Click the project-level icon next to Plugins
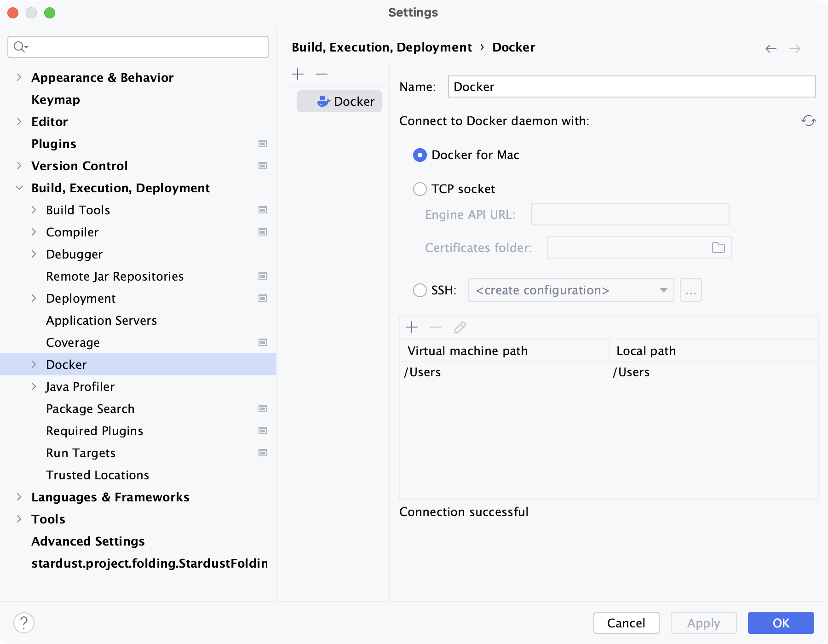Image resolution: width=828 pixels, height=644 pixels. [x=263, y=144]
